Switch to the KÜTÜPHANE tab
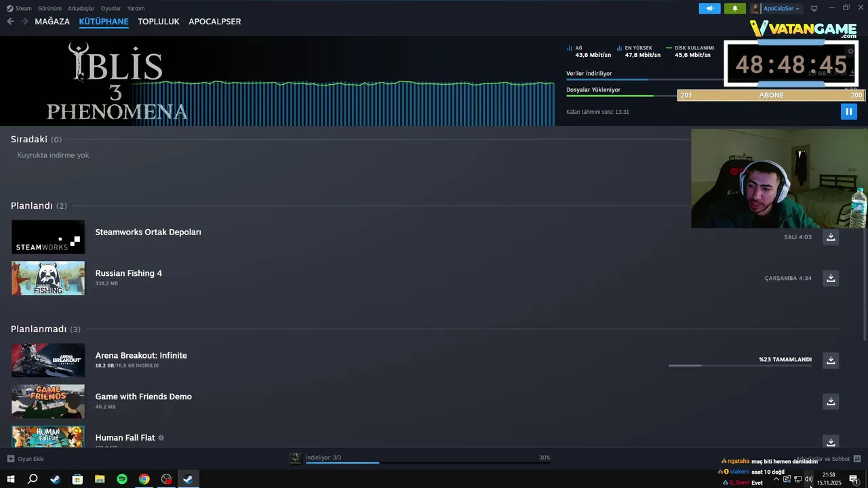 104,22
